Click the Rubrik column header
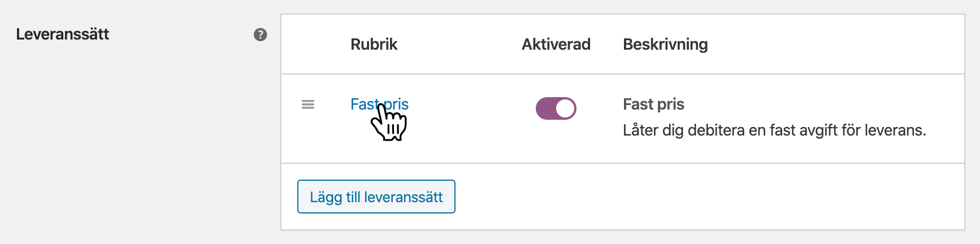 (x=374, y=45)
